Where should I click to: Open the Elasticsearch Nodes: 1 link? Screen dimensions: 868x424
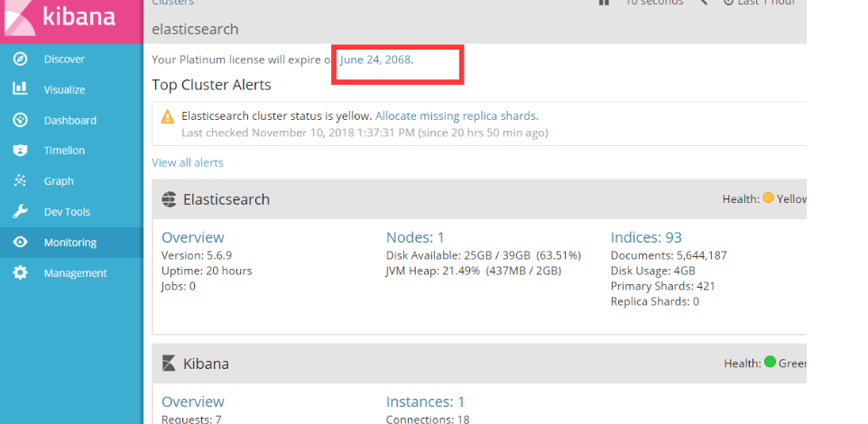(415, 237)
